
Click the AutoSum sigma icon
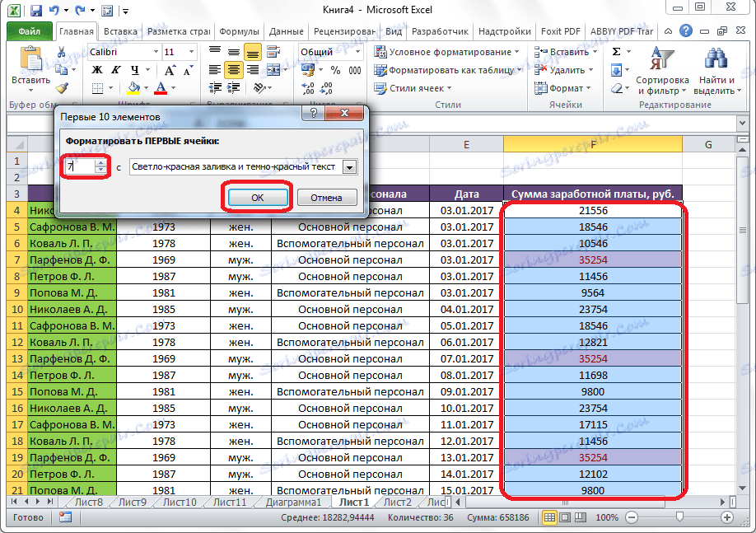[x=616, y=52]
